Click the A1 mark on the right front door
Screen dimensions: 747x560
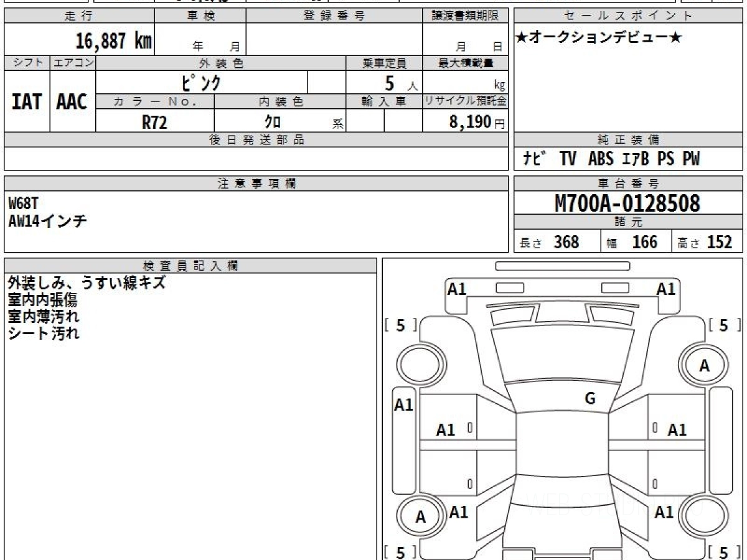coord(677,430)
